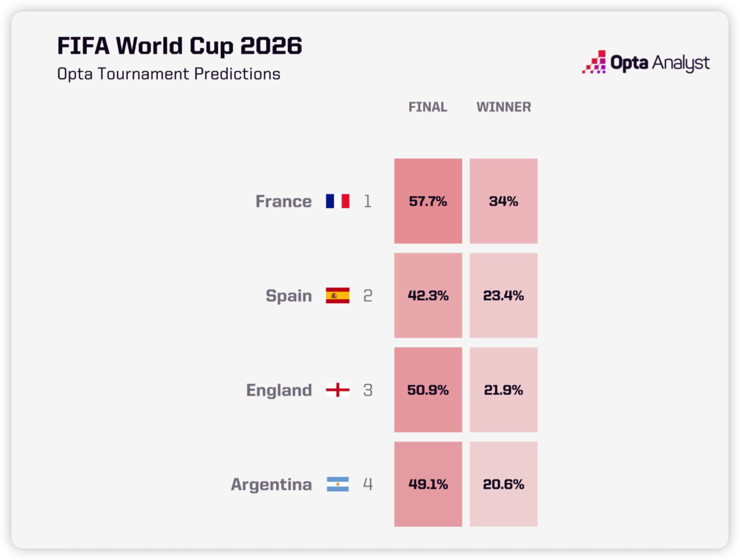Click France's 57.7% final probability cell
Viewport: 740px width, 560px height.
tap(428, 201)
